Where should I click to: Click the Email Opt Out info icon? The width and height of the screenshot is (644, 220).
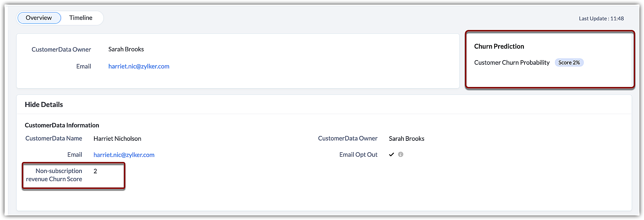(x=401, y=155)
